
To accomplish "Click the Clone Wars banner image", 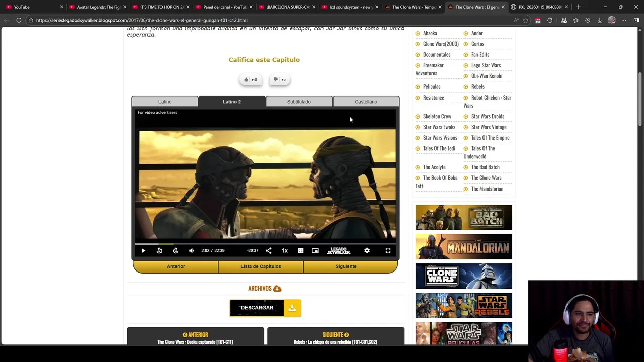I will point(463,276).
